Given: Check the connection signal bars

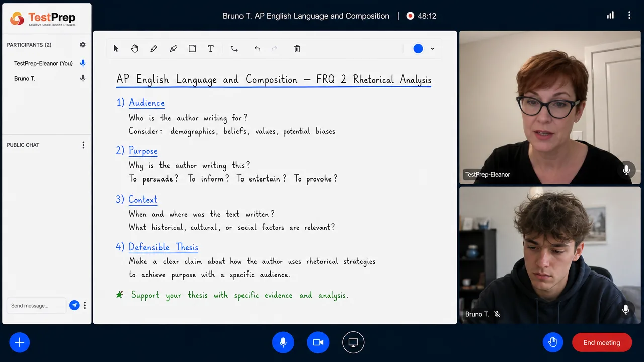Looking at the screenshot, I should tap(610, 16).
